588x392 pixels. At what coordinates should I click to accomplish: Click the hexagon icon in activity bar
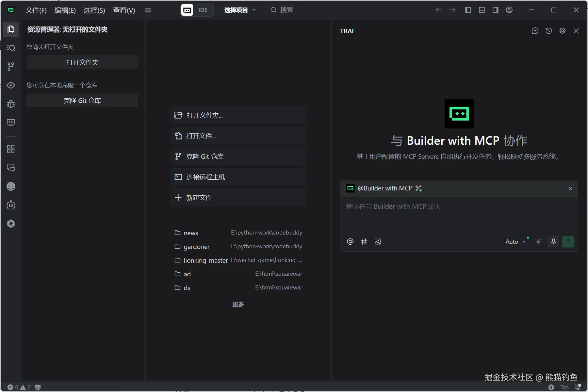click(x=11, y=224)
